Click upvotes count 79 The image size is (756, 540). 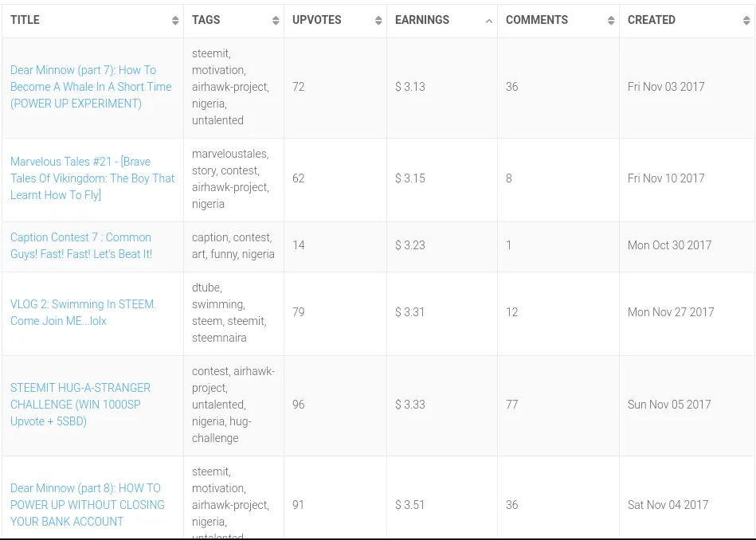(299, 312)
